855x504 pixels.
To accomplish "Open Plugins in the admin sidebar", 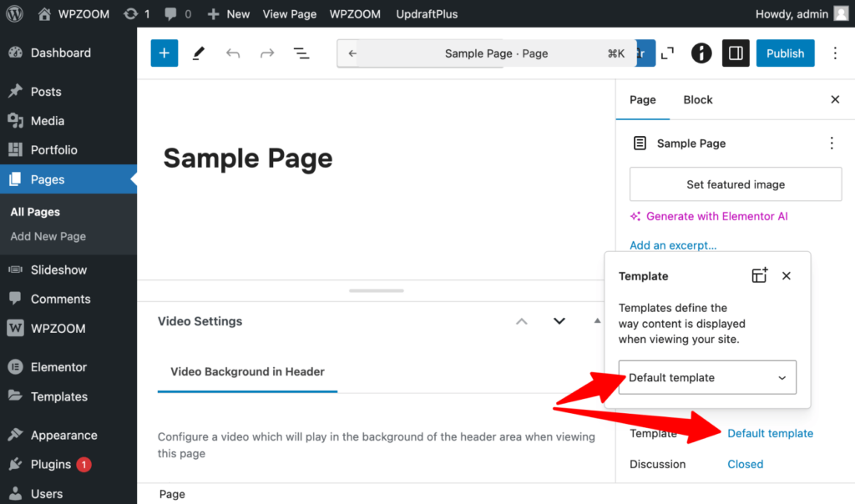I will 51,465.
